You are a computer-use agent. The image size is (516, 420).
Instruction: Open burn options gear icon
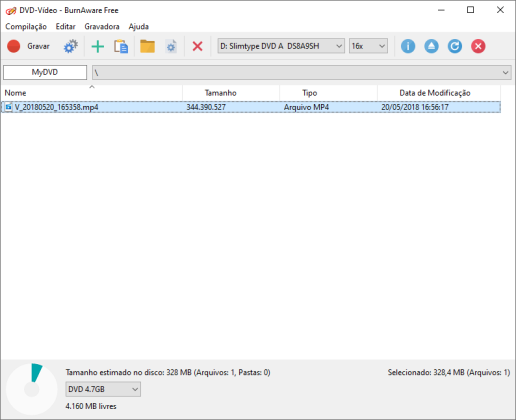(x=71, y=46)
